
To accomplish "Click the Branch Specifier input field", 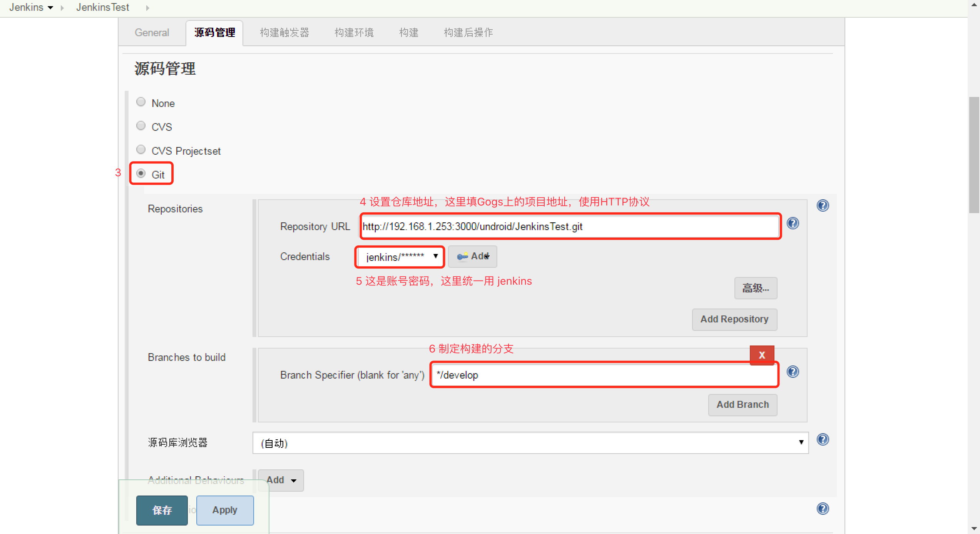I will coord(603,375).
